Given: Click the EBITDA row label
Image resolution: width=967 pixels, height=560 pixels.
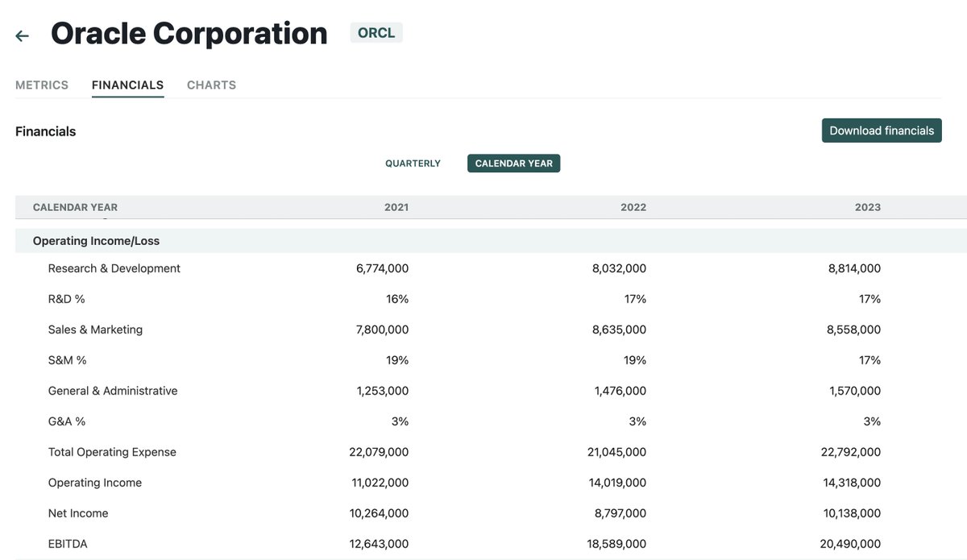Looking at the screenshot, I should (68, 544).
